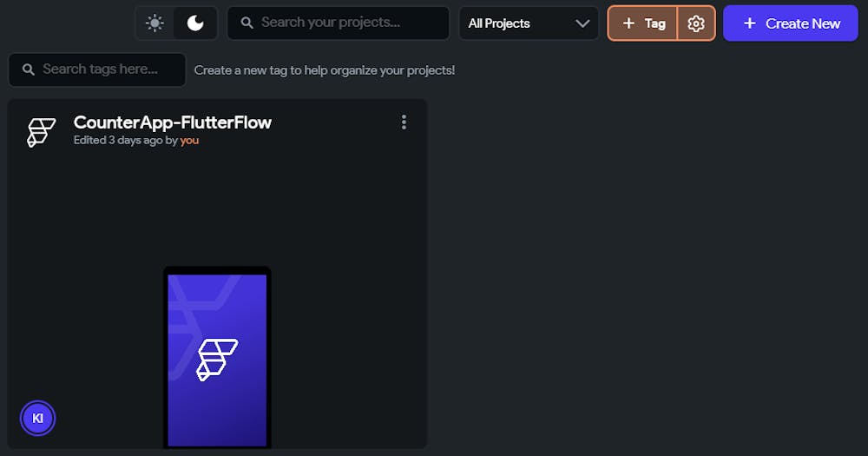Open the KI user avatar menu

(x=37, y=419)
